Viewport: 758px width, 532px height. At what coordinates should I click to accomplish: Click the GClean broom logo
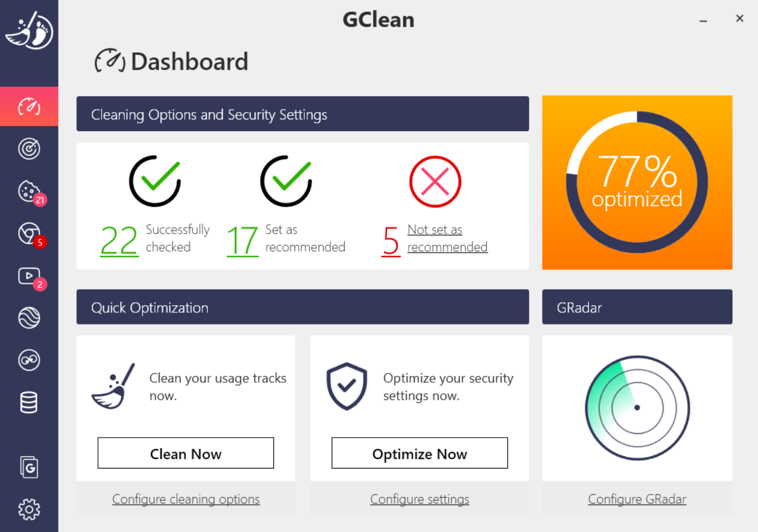click(29, 30)
